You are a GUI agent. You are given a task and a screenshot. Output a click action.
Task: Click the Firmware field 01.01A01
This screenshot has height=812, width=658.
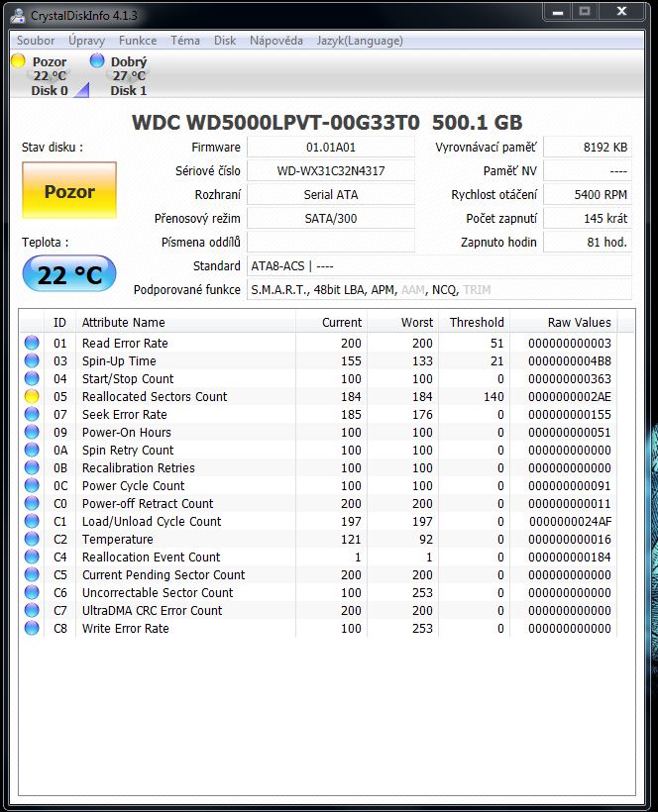coord(331,148)
